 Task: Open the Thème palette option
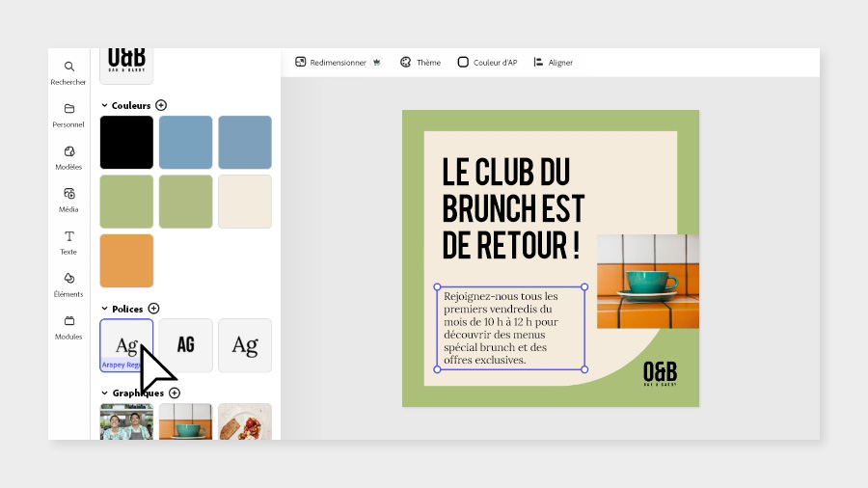(x=420, y=63)
